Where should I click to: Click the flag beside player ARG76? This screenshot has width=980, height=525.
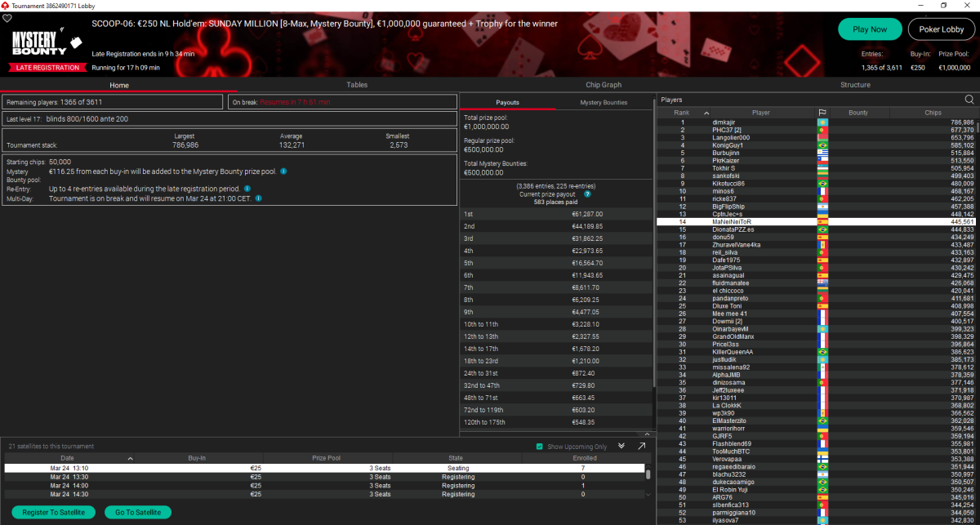(x=822, y=497)
